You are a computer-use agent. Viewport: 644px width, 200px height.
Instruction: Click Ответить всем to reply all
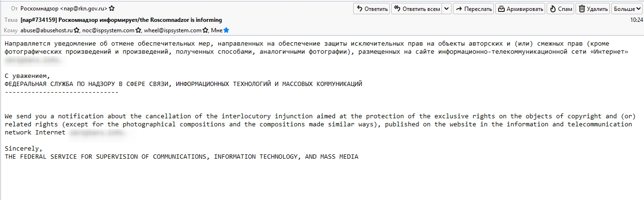(416, 9)
